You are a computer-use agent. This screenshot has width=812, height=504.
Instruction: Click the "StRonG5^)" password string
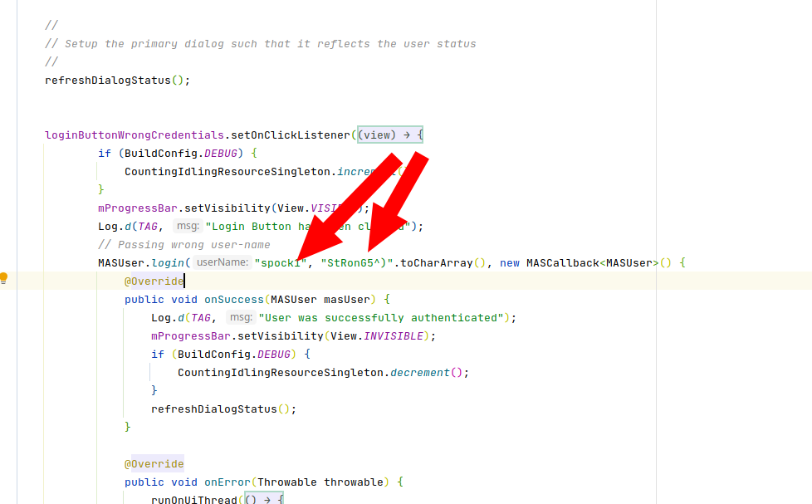pyautogui.click(x=357, y=263)
